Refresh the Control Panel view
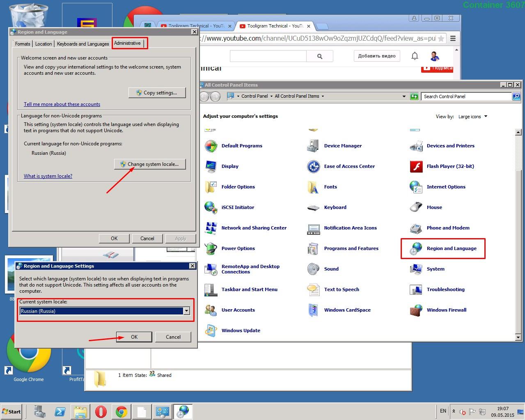This screenshot has height=420, width=525. click(x=414, y=96)
